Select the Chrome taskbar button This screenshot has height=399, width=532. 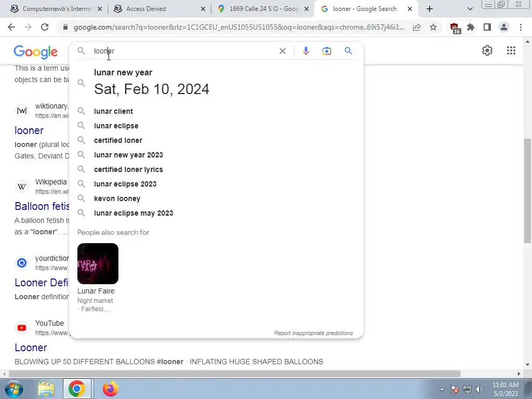click(77, 389)
